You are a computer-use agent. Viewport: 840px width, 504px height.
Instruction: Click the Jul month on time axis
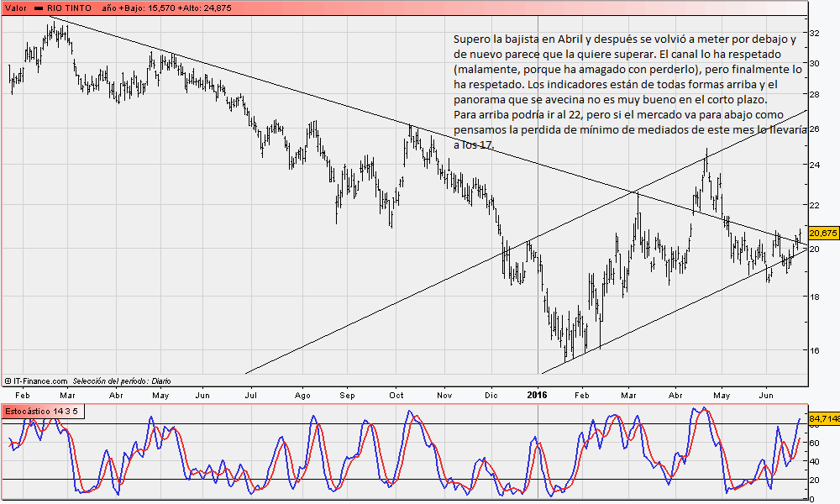click(251, 394)
